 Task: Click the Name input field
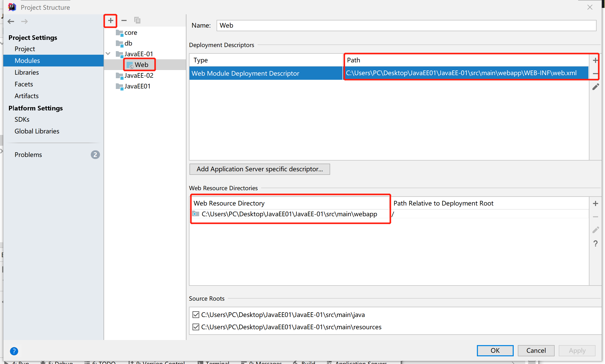pyautogui.click(x=406, y=26)
